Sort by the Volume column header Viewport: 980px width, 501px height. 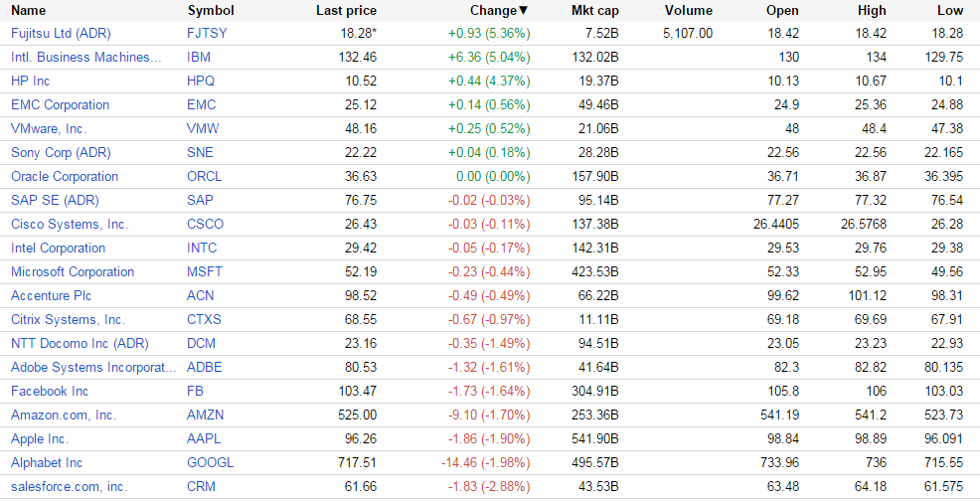click(689, 10)
